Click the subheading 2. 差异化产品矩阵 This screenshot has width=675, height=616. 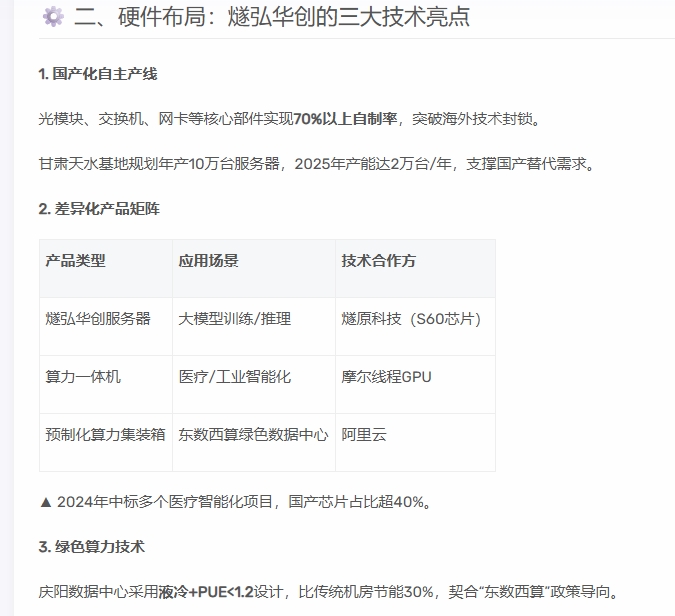point(99,209)
